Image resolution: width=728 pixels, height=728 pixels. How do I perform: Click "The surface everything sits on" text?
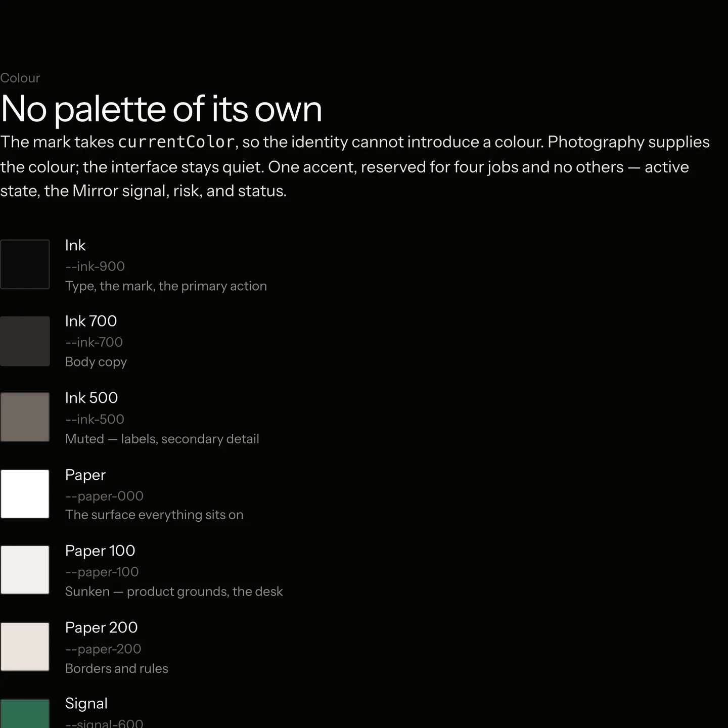tap(154, 515)
